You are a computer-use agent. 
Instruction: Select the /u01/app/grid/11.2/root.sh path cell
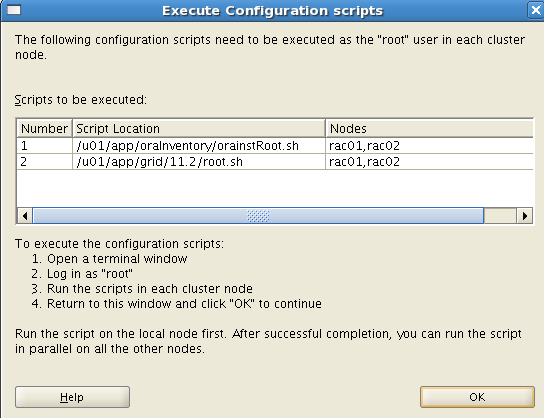tap(199, 162)
